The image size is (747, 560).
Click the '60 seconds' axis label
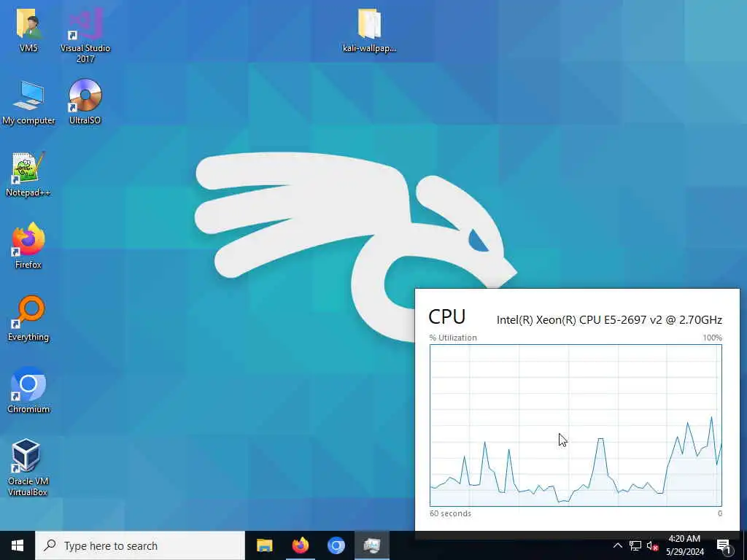(x=450, y=513)
